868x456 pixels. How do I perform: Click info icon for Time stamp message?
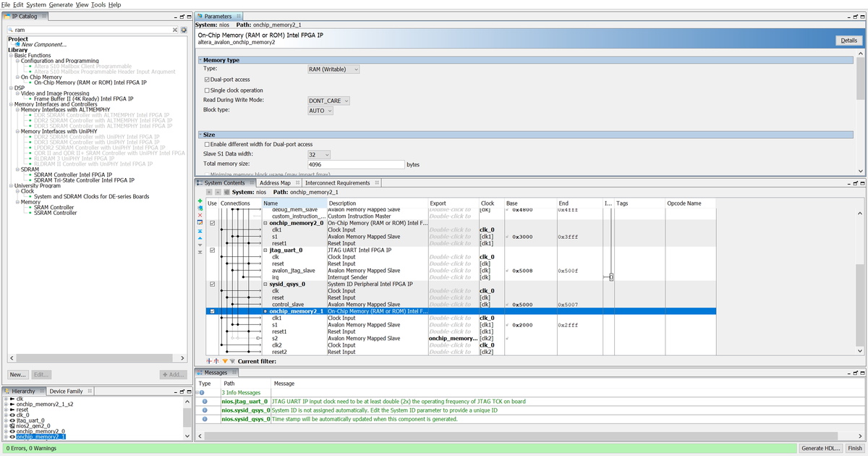pos(205,418)
